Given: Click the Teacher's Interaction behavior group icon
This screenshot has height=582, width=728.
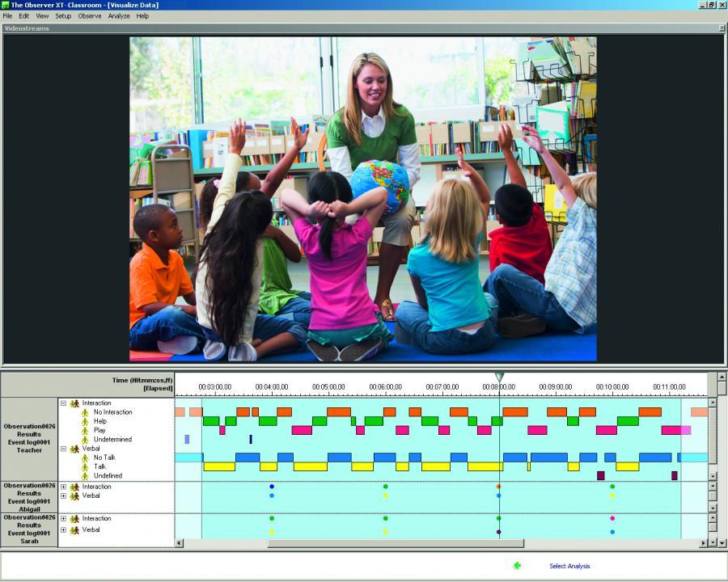Looking at the screenshot, I should click(x=74, y=403).
